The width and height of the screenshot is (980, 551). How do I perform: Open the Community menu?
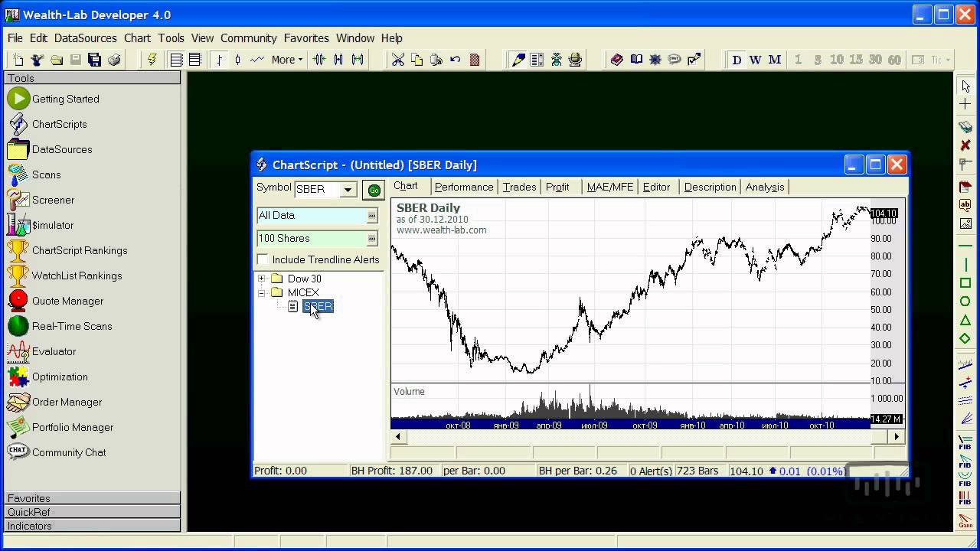click(248, 37)
